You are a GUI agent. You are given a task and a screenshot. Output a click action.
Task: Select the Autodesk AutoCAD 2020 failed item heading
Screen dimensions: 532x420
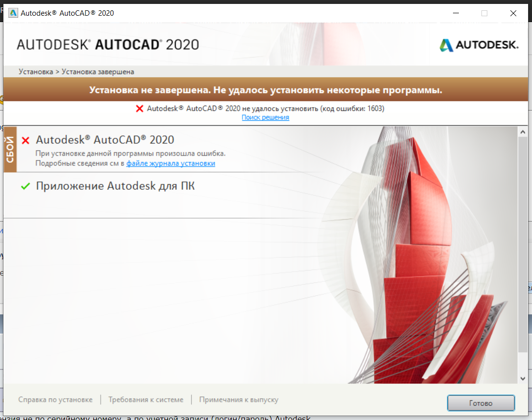105,140
